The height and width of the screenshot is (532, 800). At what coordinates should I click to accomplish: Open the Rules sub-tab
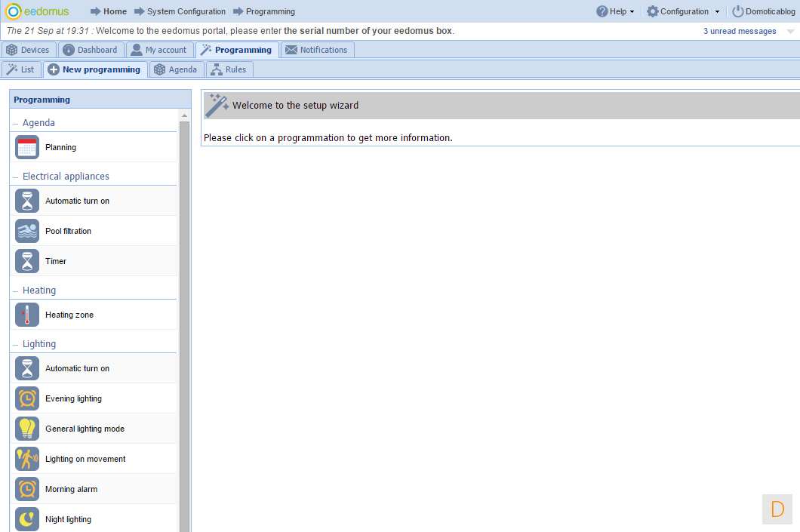tap(229, 69)
